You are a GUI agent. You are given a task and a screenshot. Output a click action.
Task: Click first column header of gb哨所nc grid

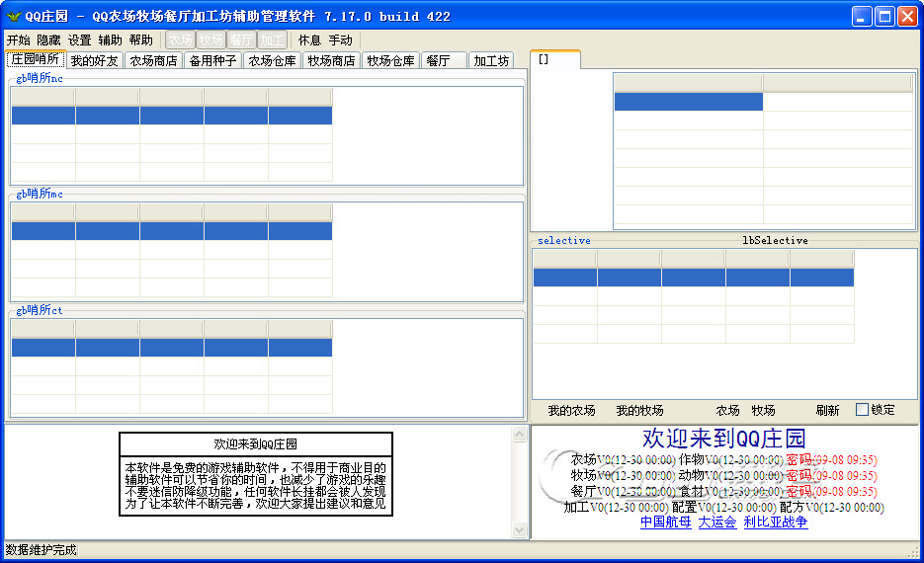pyautogui.click(x=43, y=97)
